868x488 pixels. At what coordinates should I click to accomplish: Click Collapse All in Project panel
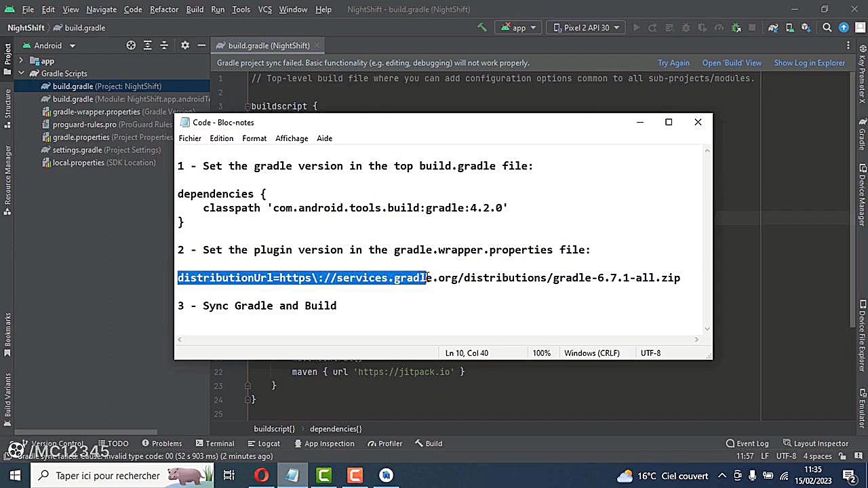point(164,45)
